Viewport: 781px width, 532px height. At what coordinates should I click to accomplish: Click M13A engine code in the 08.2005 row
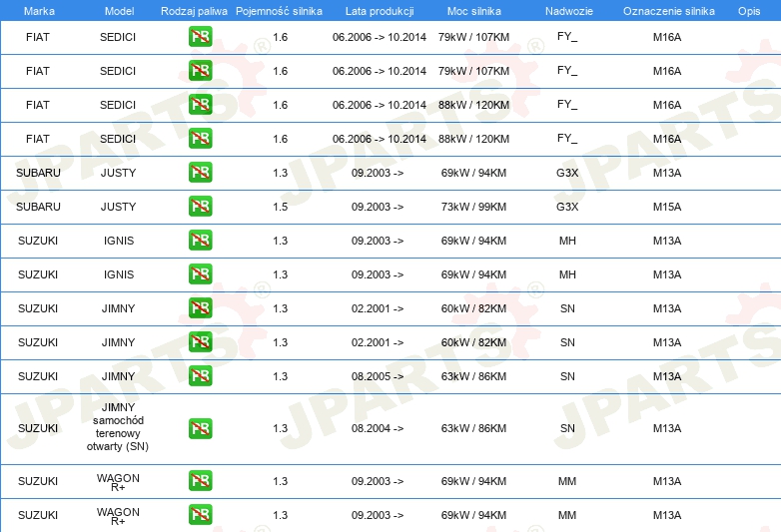(667, 376)
